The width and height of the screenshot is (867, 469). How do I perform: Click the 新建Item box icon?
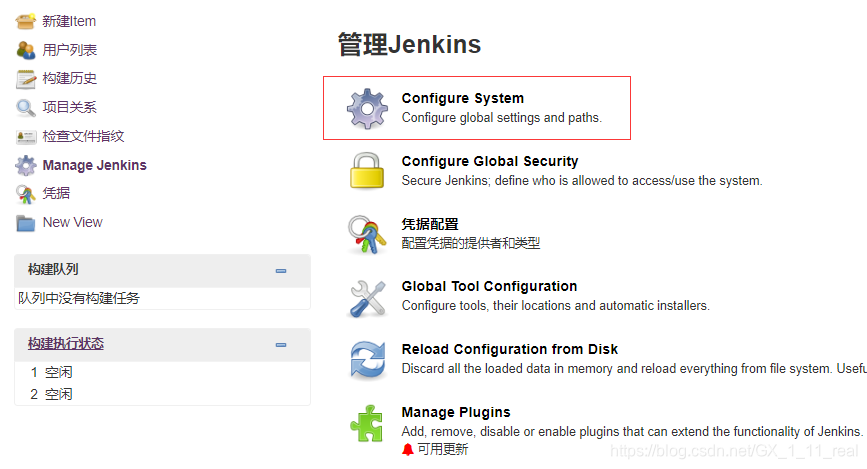tap(25, 22)
